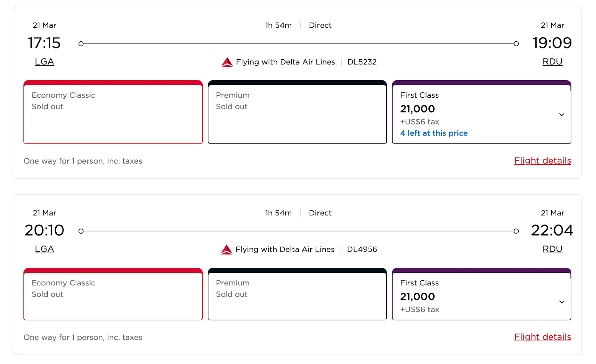Choose 21,000 points First Class on DL5232
Image resolution: width=596 pixels, height=364 pixels.
tap(418, 109)
